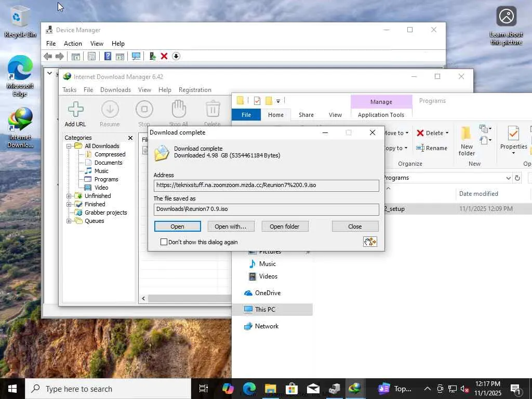The width and height of the screenshot is (532, 399).
Task: Check Don't show this dialog again
Action: (164, 242)
